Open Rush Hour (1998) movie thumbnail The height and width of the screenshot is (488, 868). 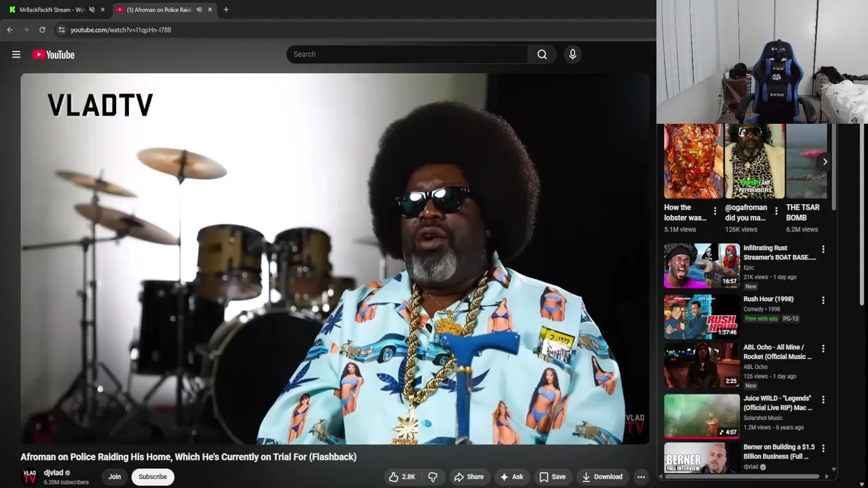(x=702, y=317)
